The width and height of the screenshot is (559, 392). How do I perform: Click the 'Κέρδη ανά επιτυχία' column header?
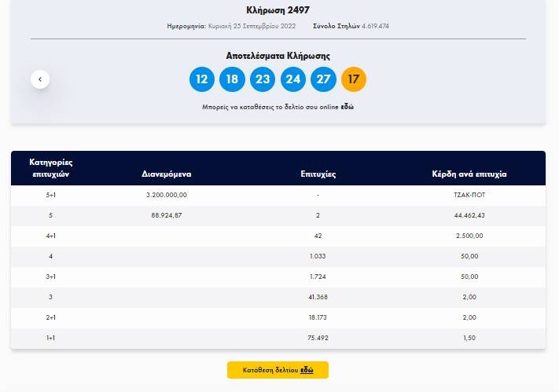point(469,174)
